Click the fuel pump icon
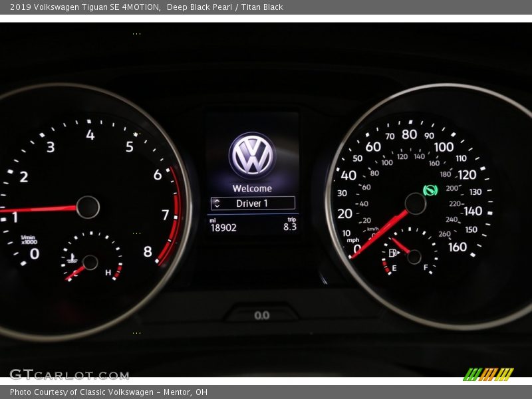Image resolution: width=532 pixels, height=399 pixels. point(394,253)
